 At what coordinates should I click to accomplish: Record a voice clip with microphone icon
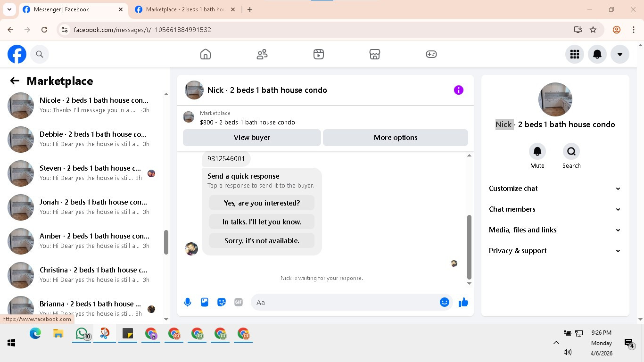(188, 302)
